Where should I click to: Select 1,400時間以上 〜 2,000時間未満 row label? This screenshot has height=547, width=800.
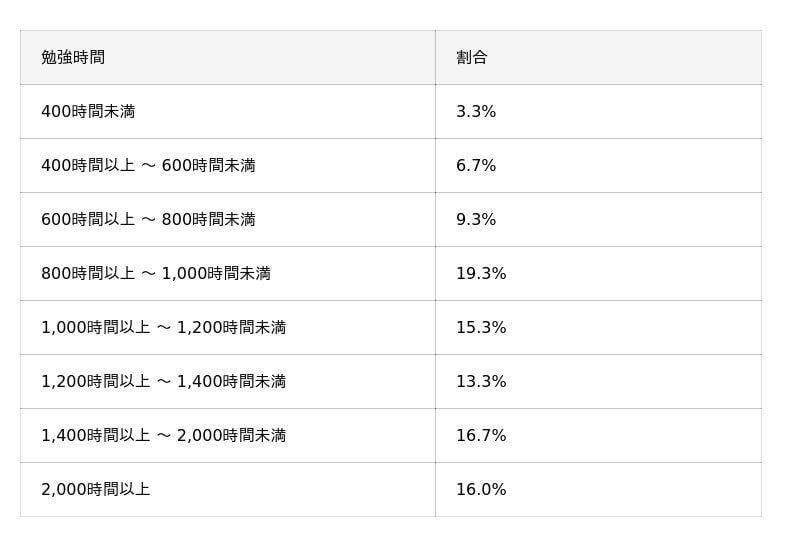(163, 436)
